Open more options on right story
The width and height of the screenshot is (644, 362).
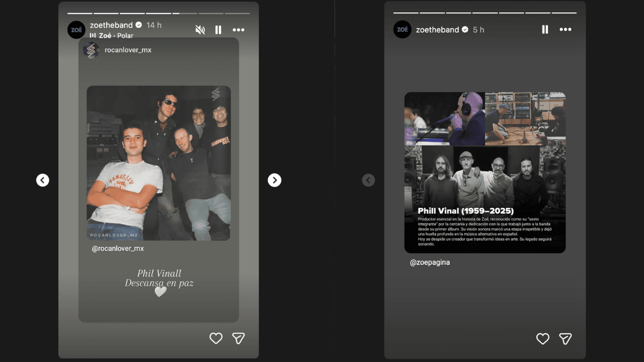click(x=566, y=30)
